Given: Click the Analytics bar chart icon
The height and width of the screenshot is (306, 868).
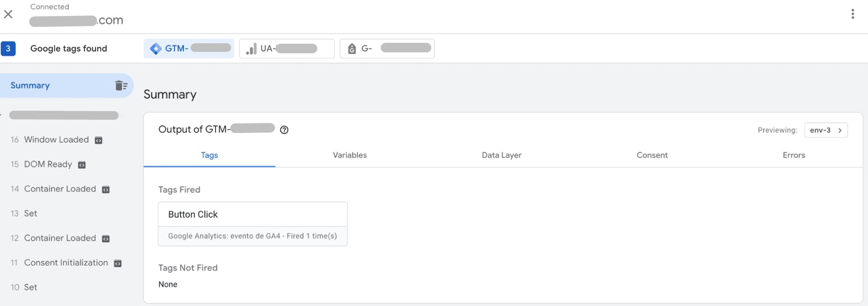Looking at the screenshot, I should (251, 49).
